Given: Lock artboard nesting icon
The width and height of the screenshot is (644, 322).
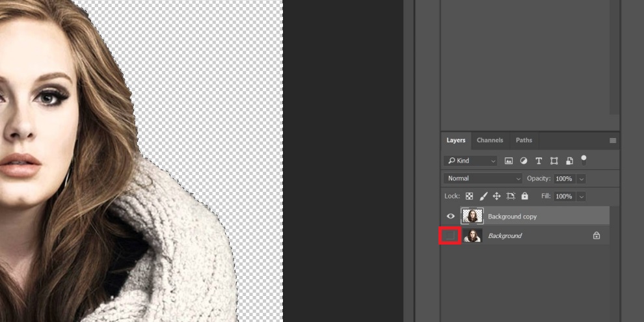Looking at the screenshot, I should click(511, 196).
